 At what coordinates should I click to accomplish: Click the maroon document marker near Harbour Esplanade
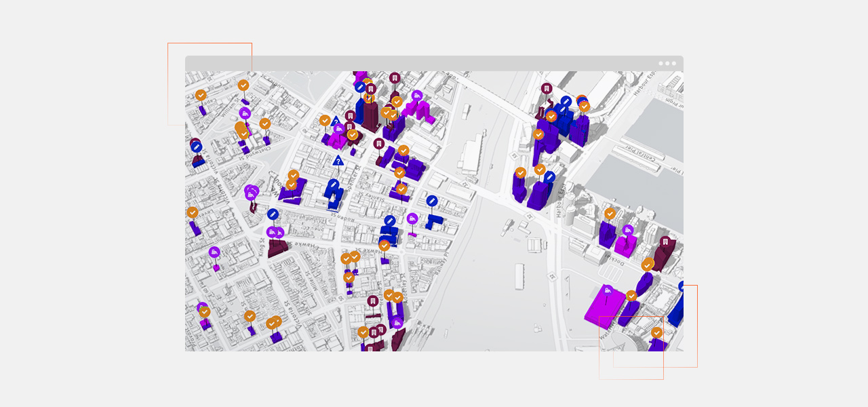click(547, 89)
